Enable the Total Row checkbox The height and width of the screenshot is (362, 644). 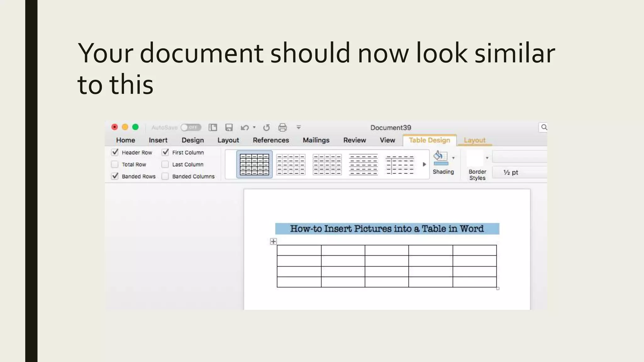point(115,164)
